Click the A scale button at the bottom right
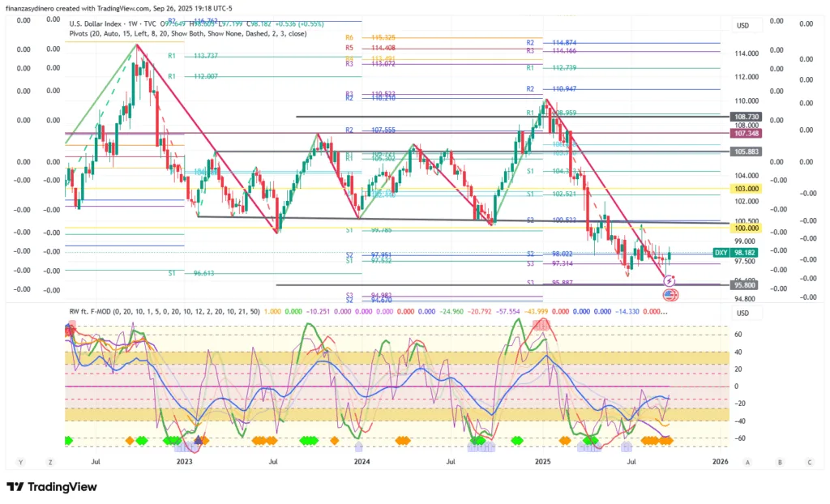The image size is (830, 504). pos(747,462)
